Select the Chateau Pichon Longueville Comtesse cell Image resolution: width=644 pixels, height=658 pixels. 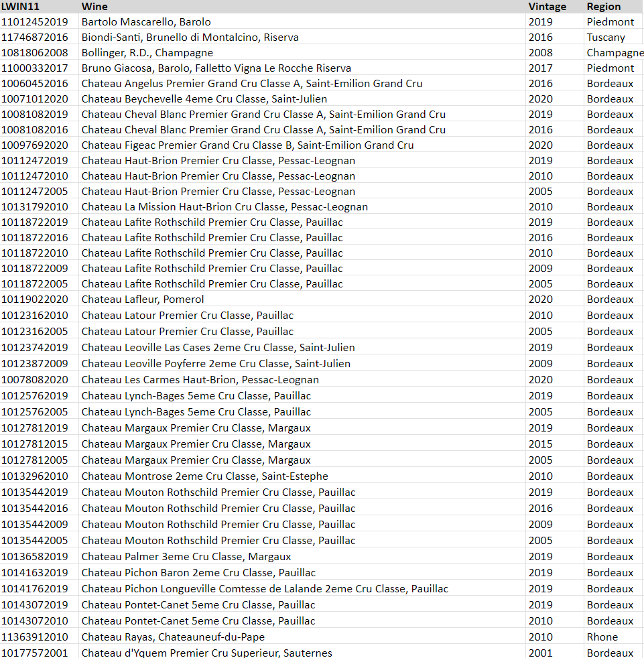pos(265,589)
